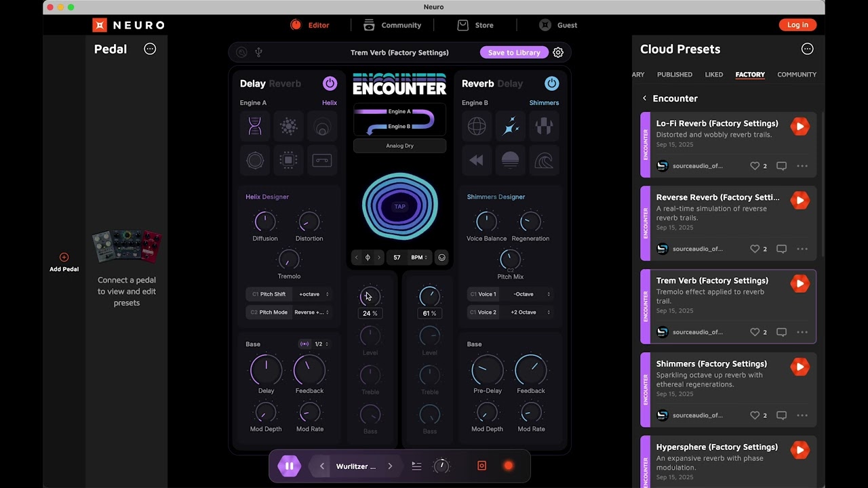This screenshot has width=868, height=488.
Task: Switch Engine A to dimmed Reverb mode
Action: [285, 83]
